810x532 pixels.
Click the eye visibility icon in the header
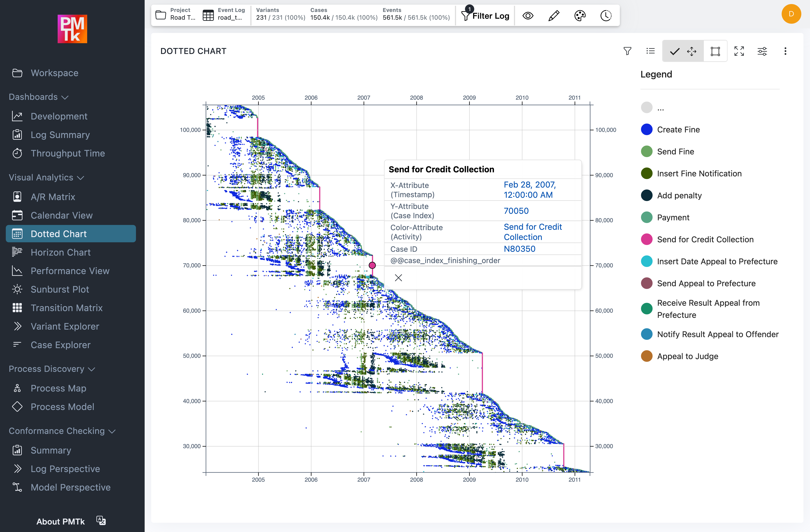[x=528, y=15]
